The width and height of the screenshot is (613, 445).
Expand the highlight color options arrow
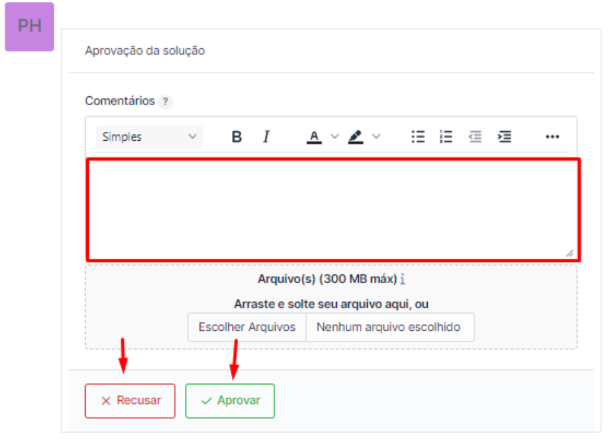tap(377, 137)
